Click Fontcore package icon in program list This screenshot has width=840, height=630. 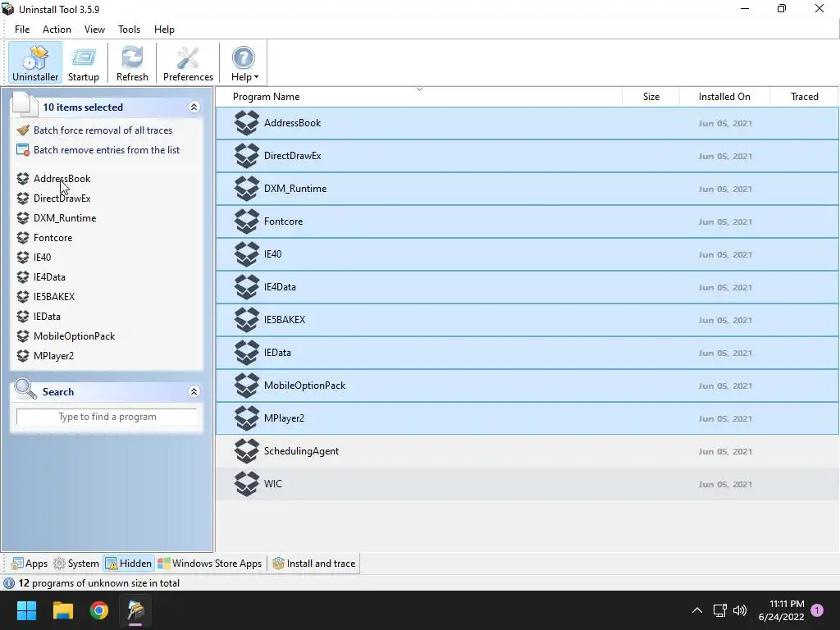coord(247,221)
